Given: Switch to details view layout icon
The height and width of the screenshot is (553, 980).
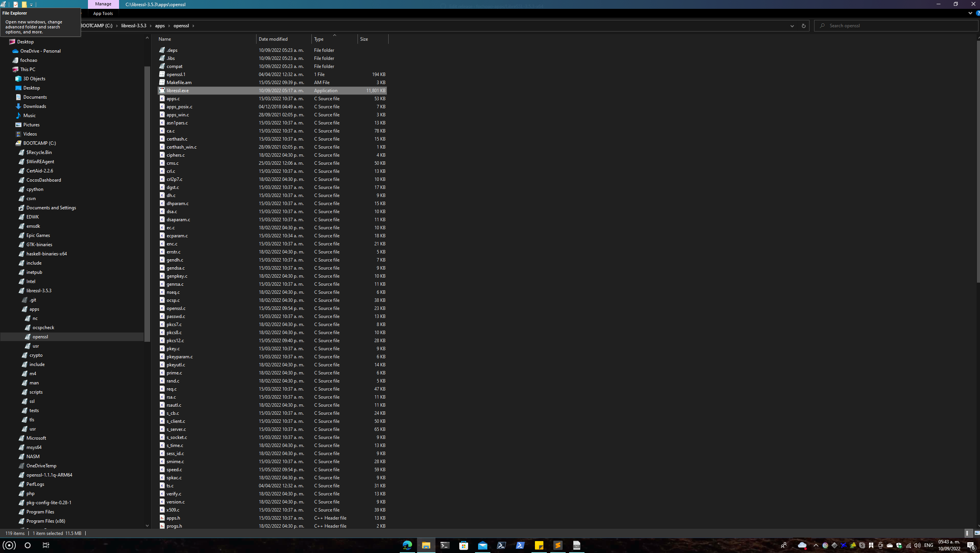Looking at the screenshot, I should tap(968, 533).
